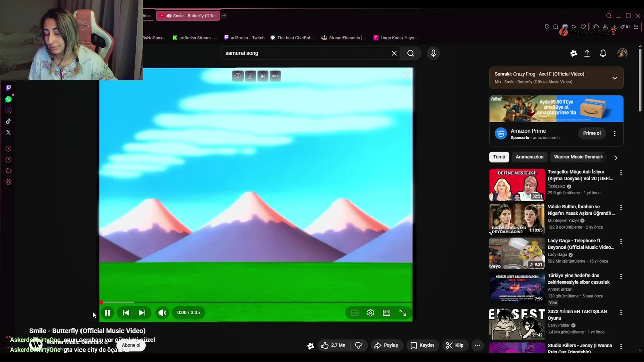The width and height of the screenshot is (644, 362).
Task: Select the Aramanızdan filter chip
Action: click(529, 157)
